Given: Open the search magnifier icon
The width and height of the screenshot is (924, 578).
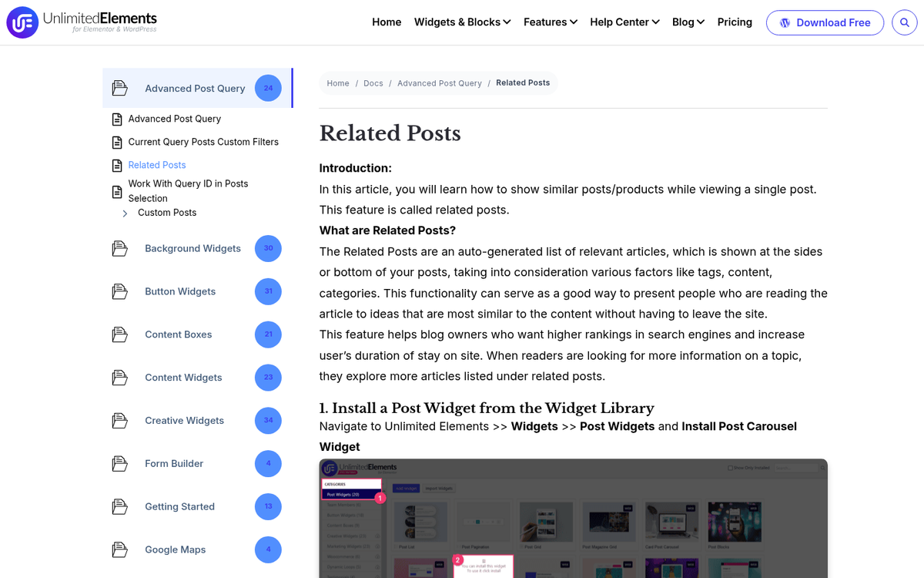Looking at the screenshot, I should (904, 22).
